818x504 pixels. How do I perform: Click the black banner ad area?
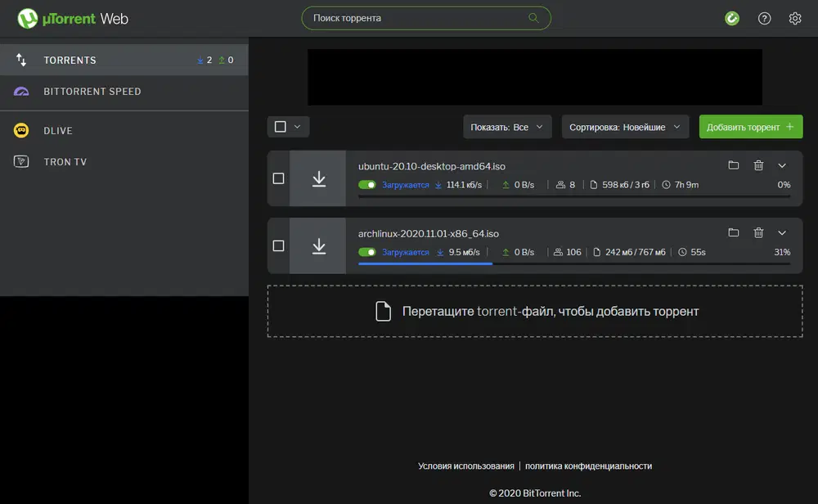(535, 77)
